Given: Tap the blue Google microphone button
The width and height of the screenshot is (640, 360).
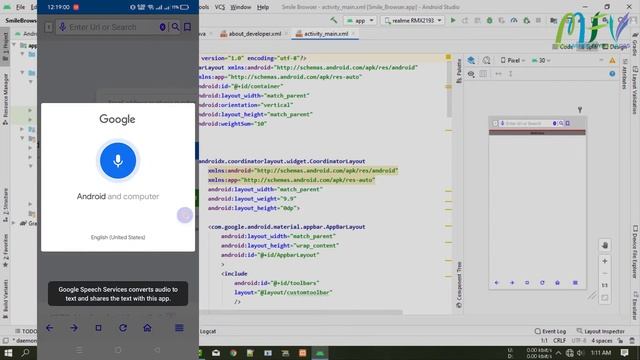Looking at the screenshot, I should pos(118,160).
